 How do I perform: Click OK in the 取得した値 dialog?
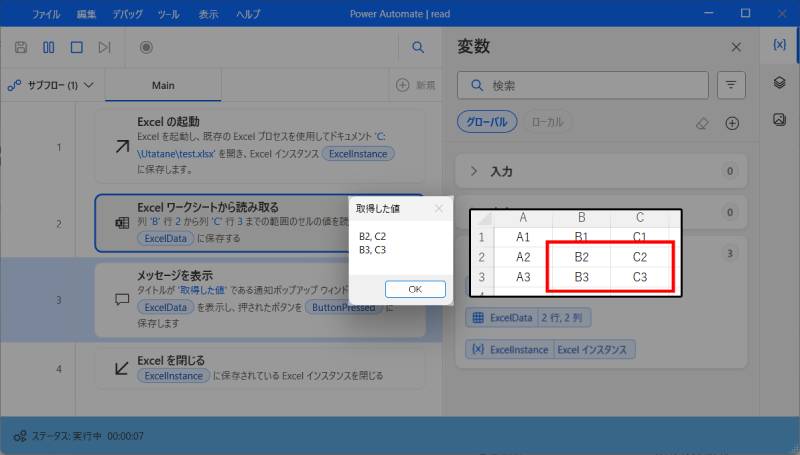coord(415,289)
